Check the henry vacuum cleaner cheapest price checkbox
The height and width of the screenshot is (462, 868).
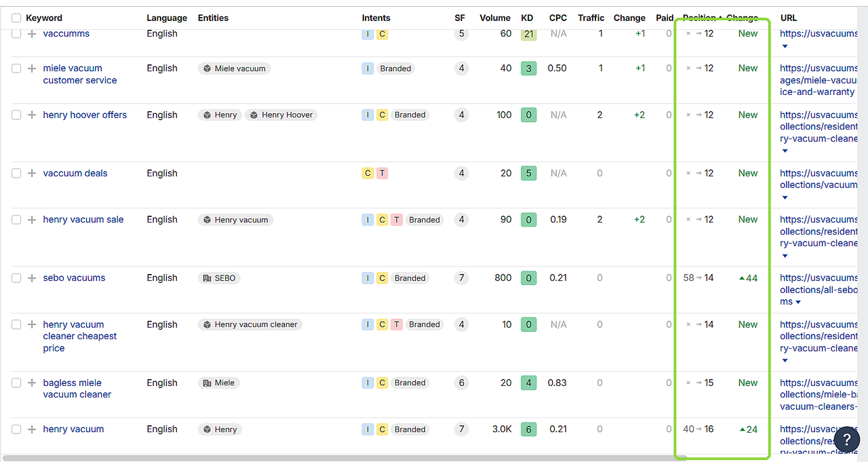pyautogui.click(x=16, y=325)
